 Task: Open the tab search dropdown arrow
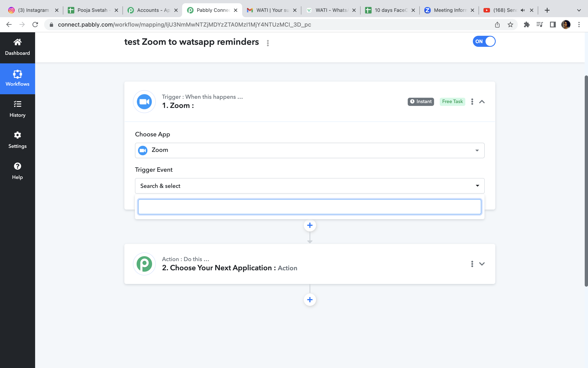(x=579, y=10)
